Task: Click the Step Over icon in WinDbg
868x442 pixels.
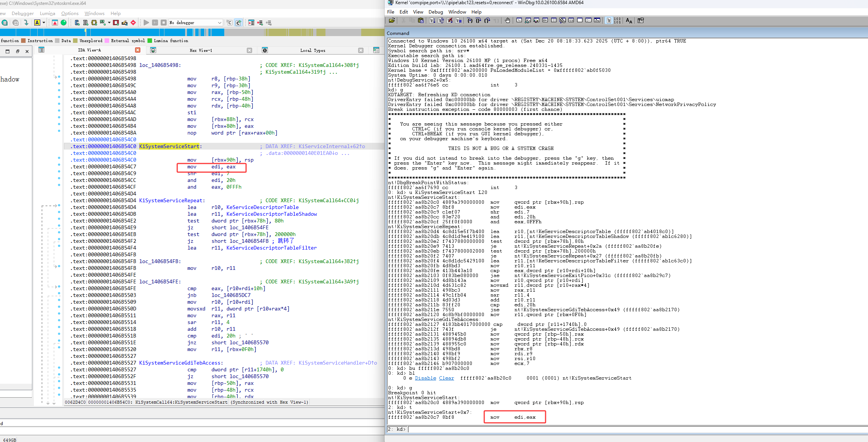Action: point(478,21)
